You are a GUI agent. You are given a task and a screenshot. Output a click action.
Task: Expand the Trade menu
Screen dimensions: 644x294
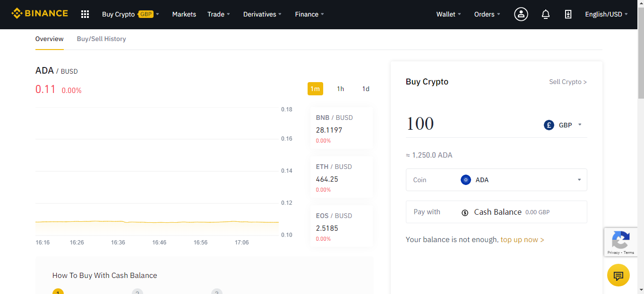click(219, 14)
